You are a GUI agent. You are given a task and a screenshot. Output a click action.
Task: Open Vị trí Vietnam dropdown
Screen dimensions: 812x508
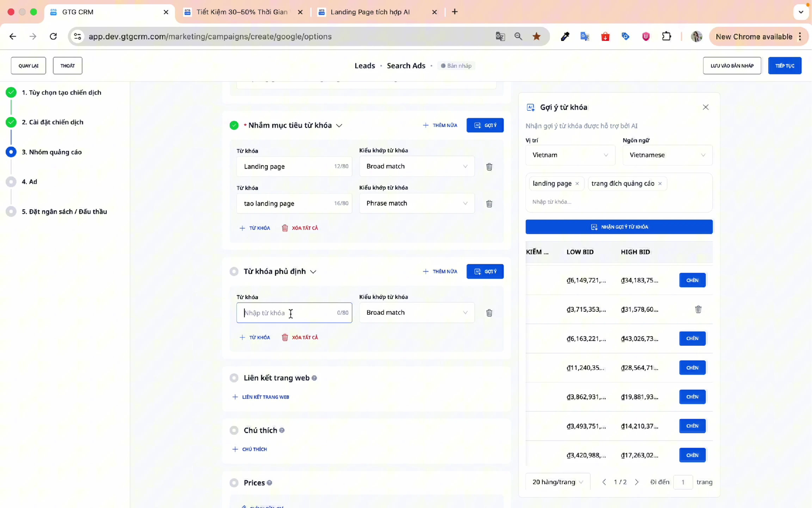click(570, 155)
